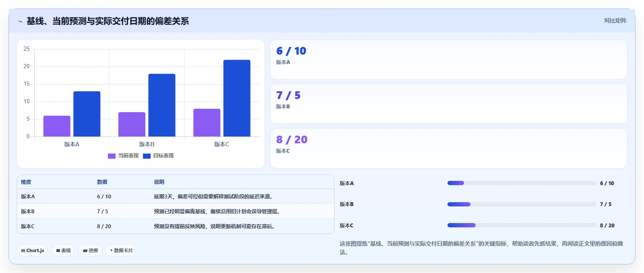The width and height of the screenshot is (644, 273).
Task: Click the purple 当前表现 bar for 版本C
Action: click(207, 123)
